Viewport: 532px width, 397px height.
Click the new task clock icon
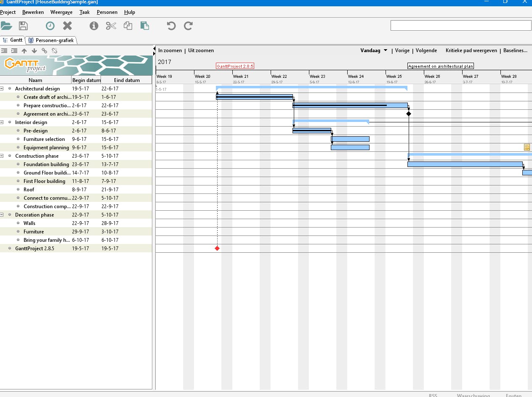pos(50,26)
